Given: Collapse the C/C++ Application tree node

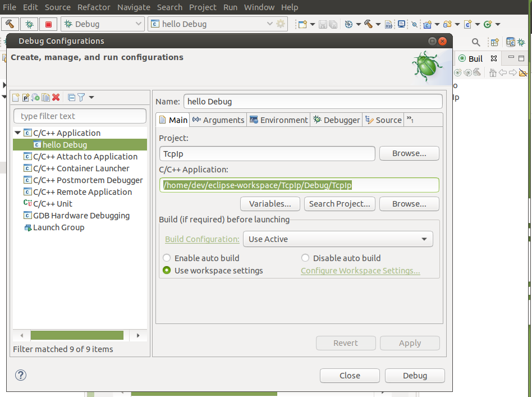Looking at the screenshot, I should (x=18, y=133).
